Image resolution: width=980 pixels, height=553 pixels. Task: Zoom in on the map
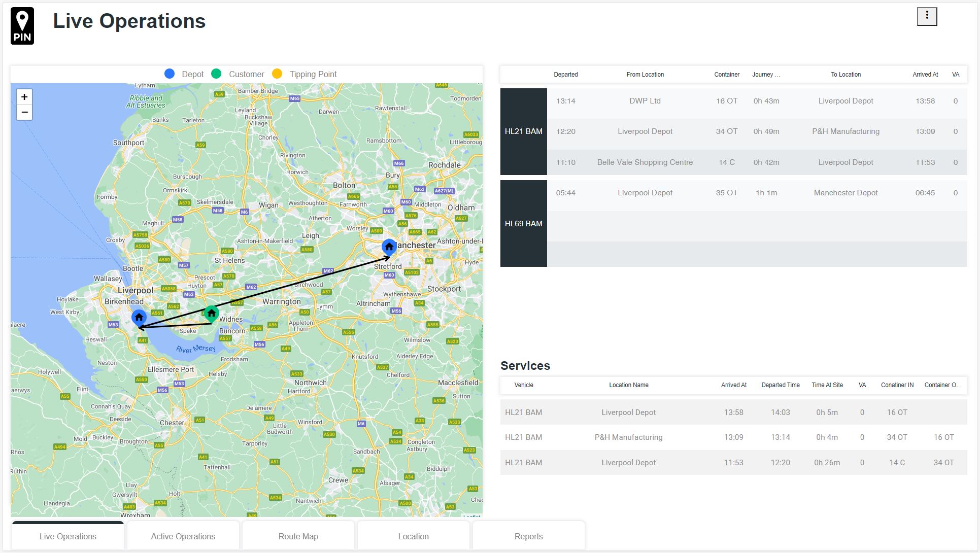pos(24,97)
